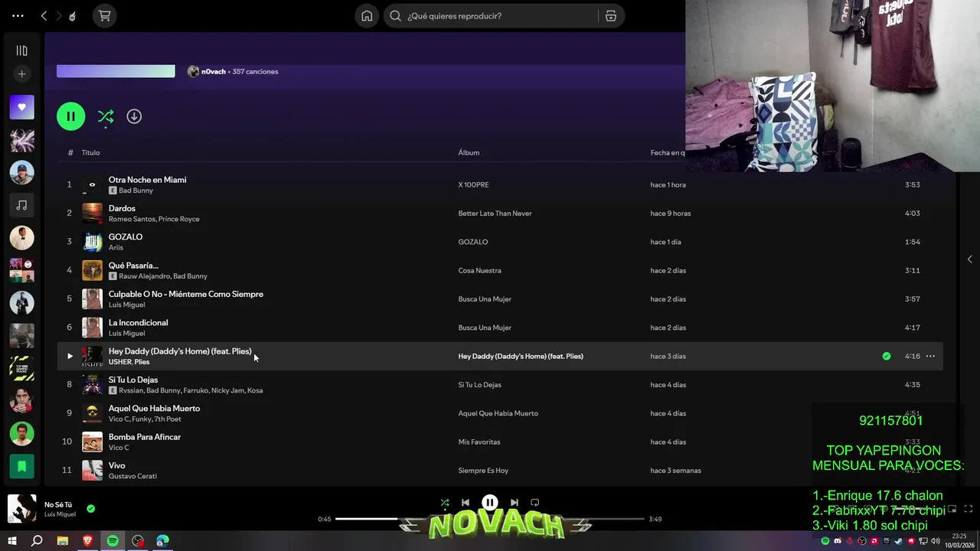Screen dimensions: 980x551
Task: Create a new playlist with plus button
Action: coord(21,74)
